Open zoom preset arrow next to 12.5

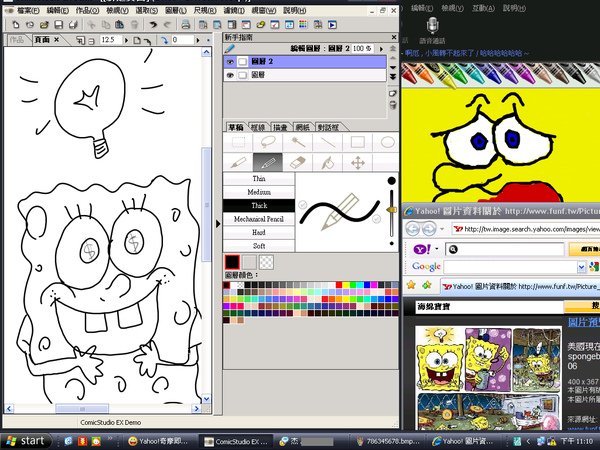pyautogui.click(x=126, y=40)
